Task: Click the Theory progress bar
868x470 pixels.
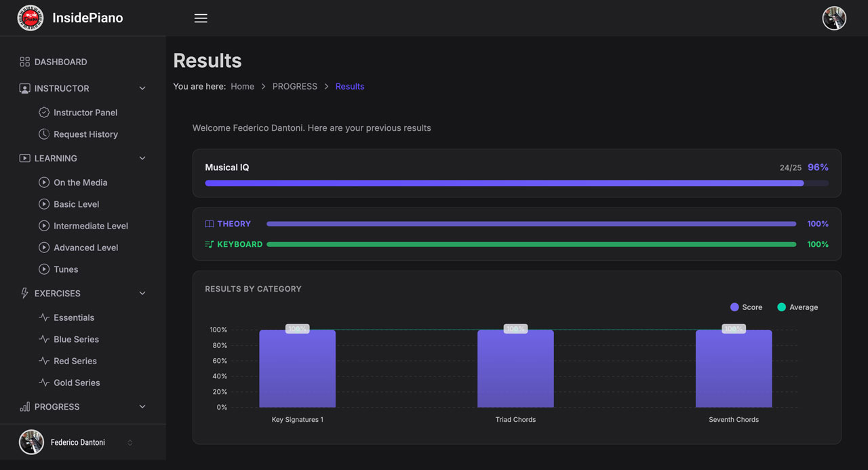Action: pyautogui.click(x=531, y=224)
